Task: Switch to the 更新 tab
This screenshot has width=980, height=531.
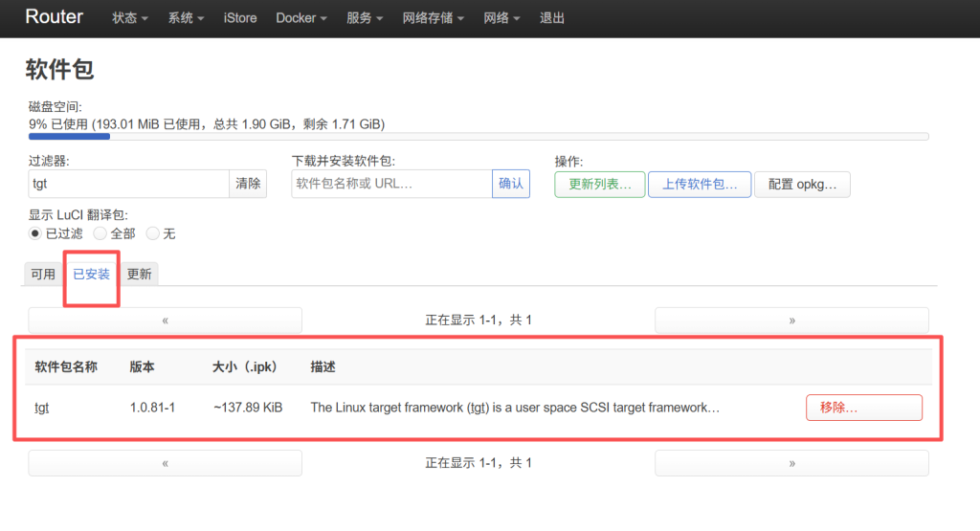Action: click(139, 274)
